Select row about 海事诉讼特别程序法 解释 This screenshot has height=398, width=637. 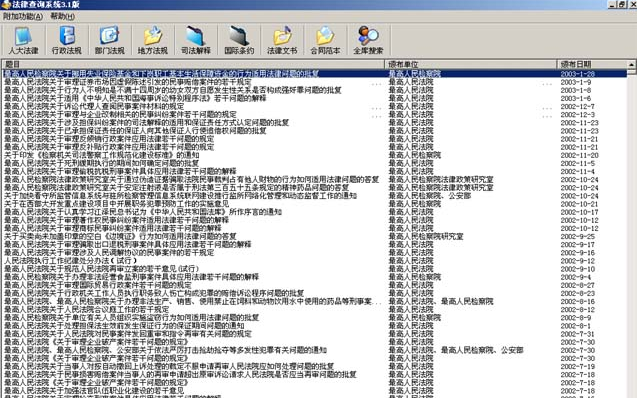pos(315,98)
